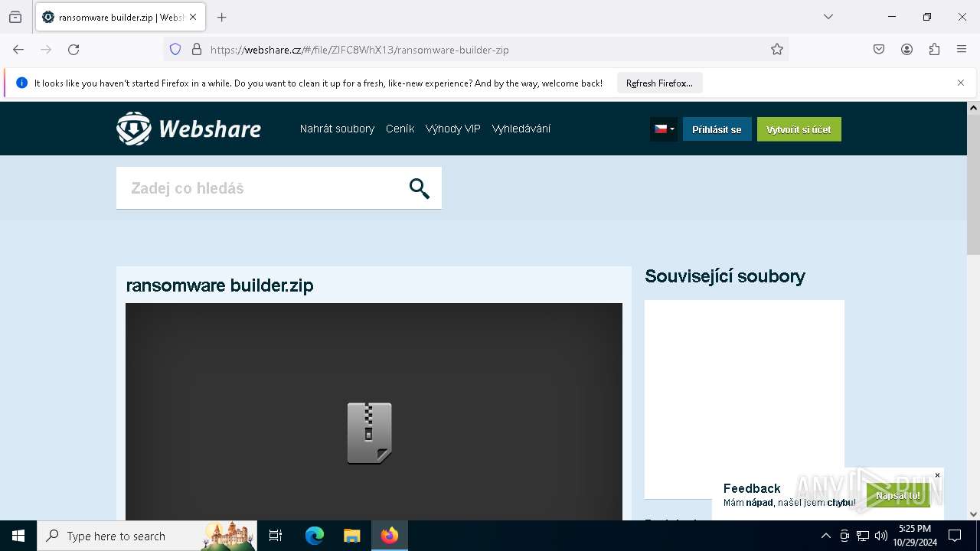Close the ransomware builder.zip tab
Viewport: 980px width, 551px height.
[193, 17]
